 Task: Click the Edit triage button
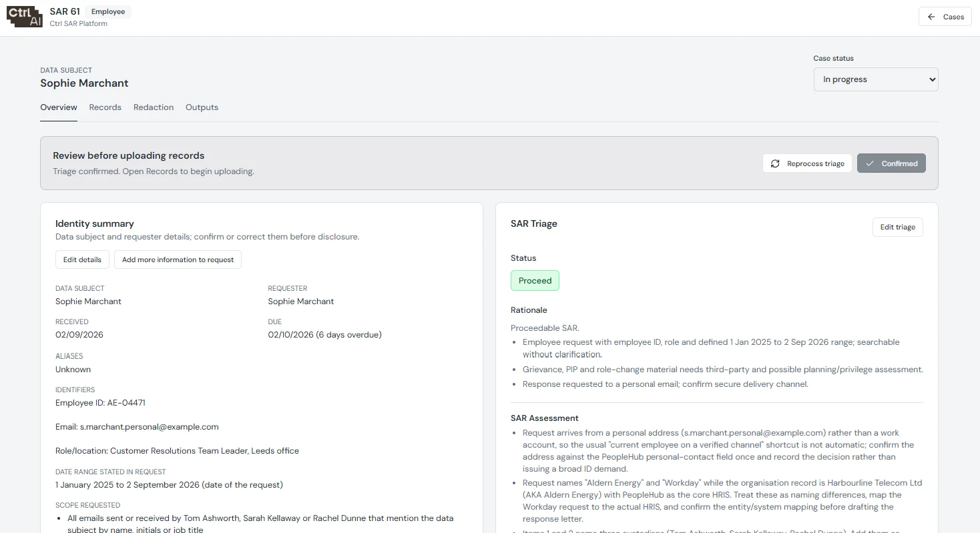898,227
